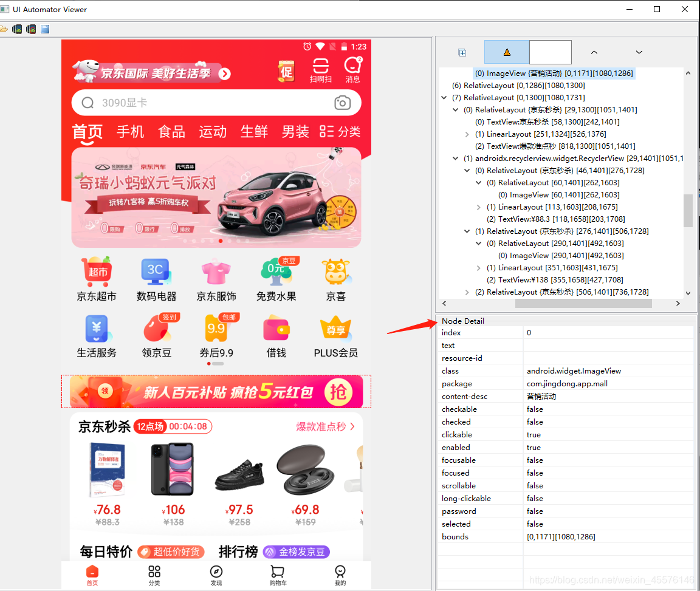Tap the 扫啊扫 scan icon in app
The width and height of the screenshot is (700, 591).
(x=321, y=70)
